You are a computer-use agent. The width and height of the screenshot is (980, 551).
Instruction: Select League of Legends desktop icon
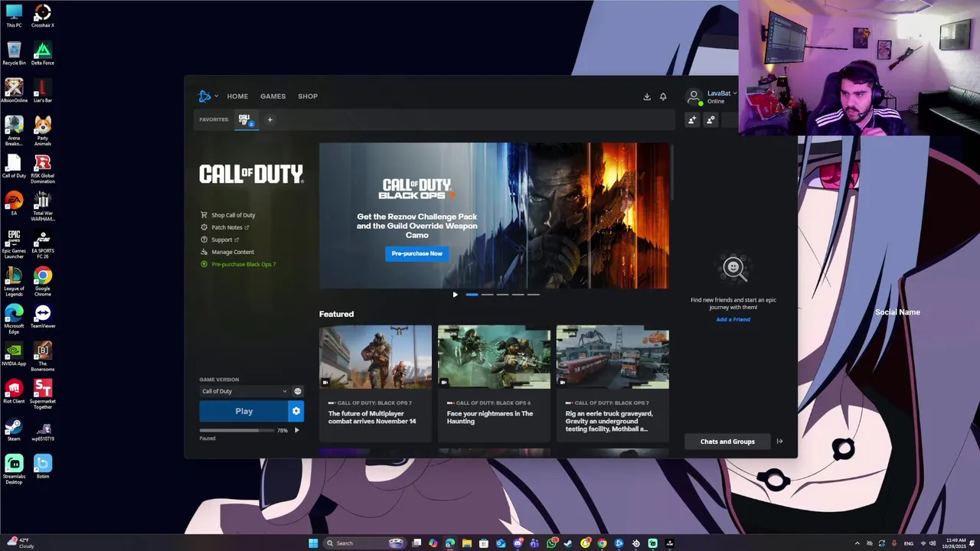click(x=14, y=282)
